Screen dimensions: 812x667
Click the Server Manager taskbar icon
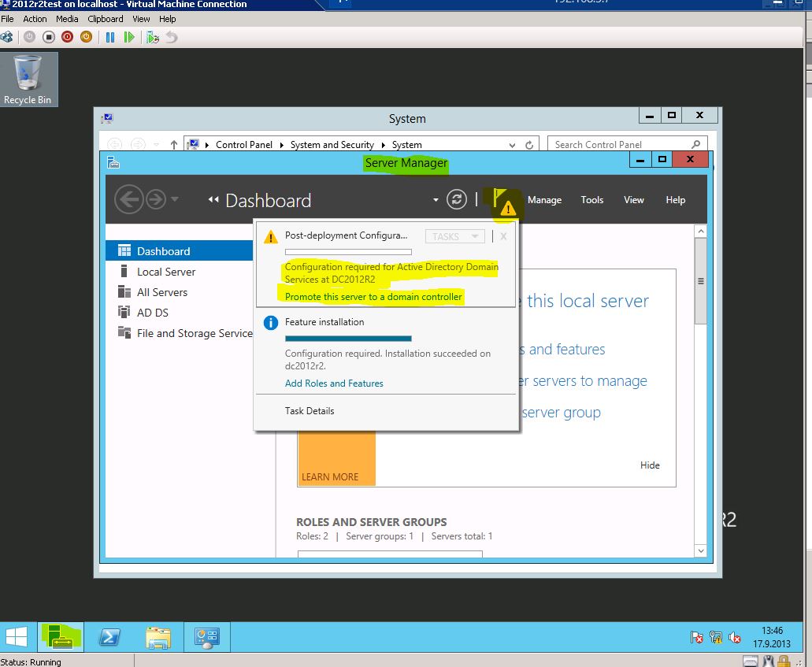pos(61,636)
